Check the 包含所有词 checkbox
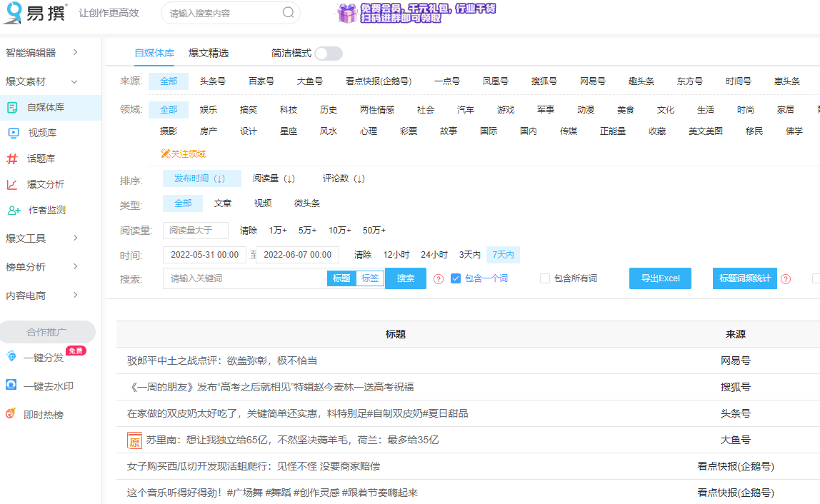 tap(545, 278)
